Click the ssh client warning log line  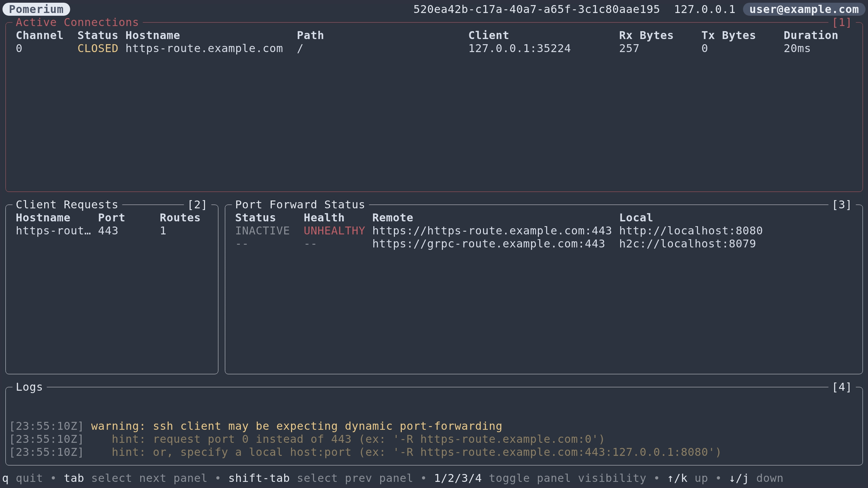pos(296,426)
